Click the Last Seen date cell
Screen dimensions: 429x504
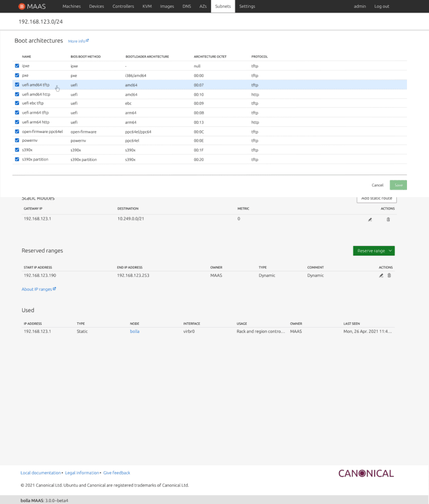368,331
